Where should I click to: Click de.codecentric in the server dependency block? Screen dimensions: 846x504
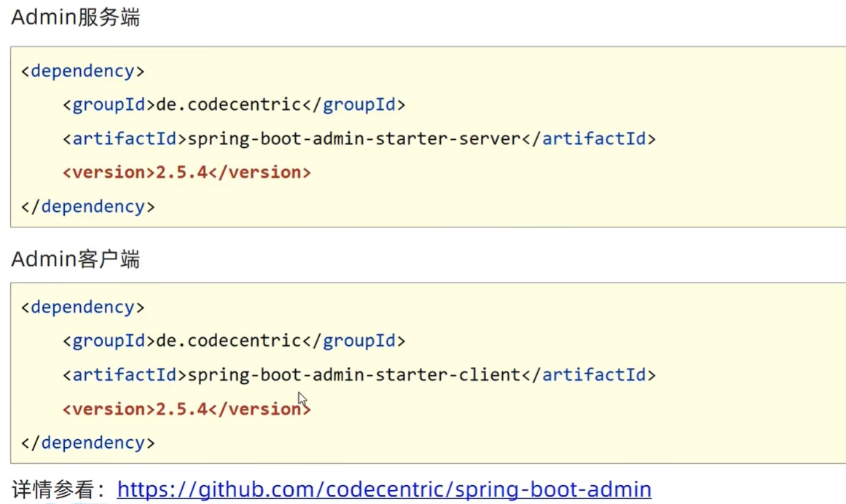click(x=229, y=105)
